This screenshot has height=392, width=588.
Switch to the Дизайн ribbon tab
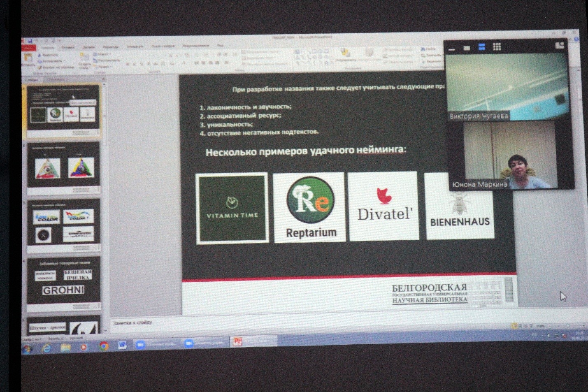(88, 47)
